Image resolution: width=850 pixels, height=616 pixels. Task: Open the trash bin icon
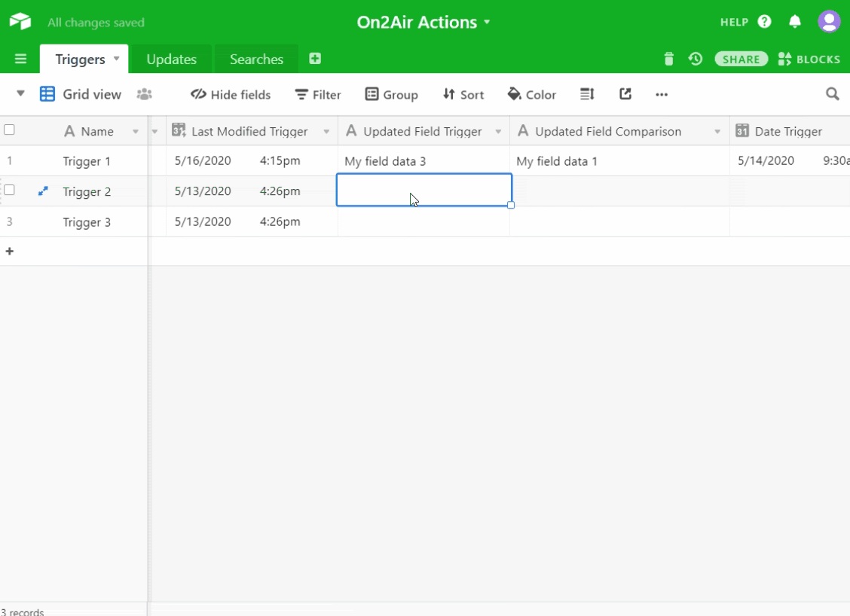(668, 59)
